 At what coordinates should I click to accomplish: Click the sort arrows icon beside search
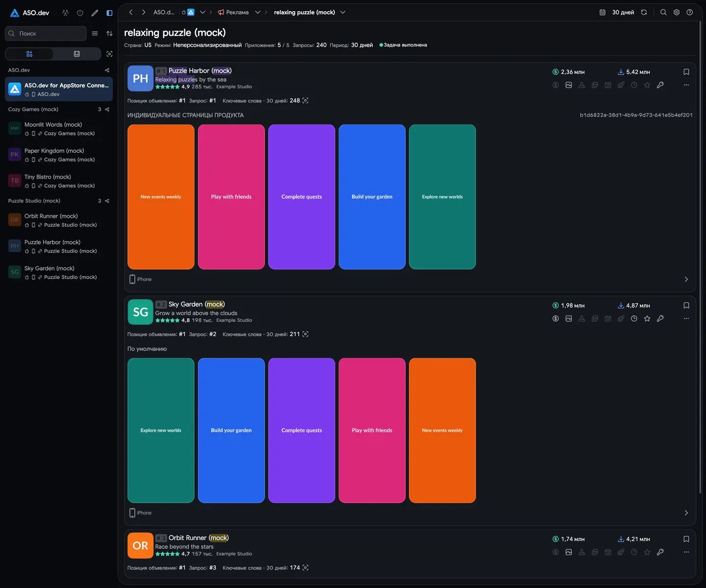[109, 33]
